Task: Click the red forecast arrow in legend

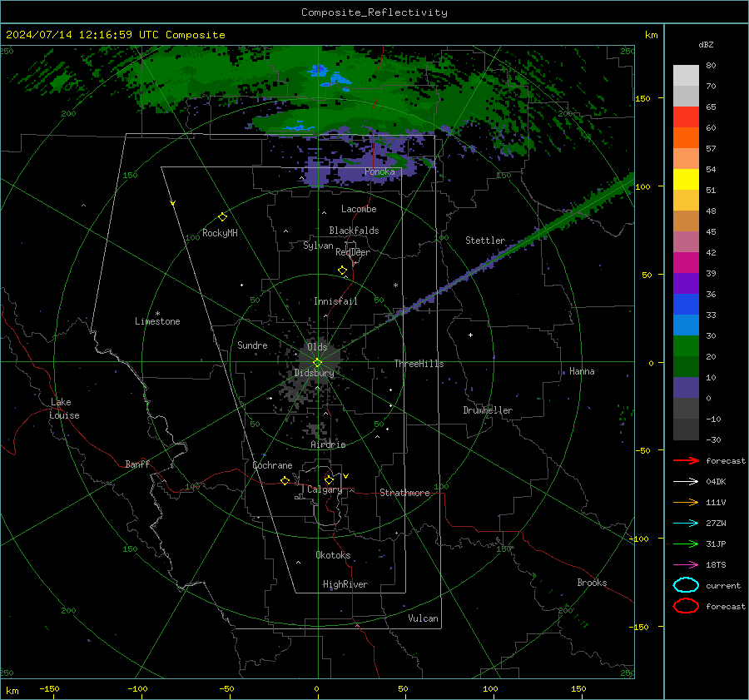Action: (686, 460)
